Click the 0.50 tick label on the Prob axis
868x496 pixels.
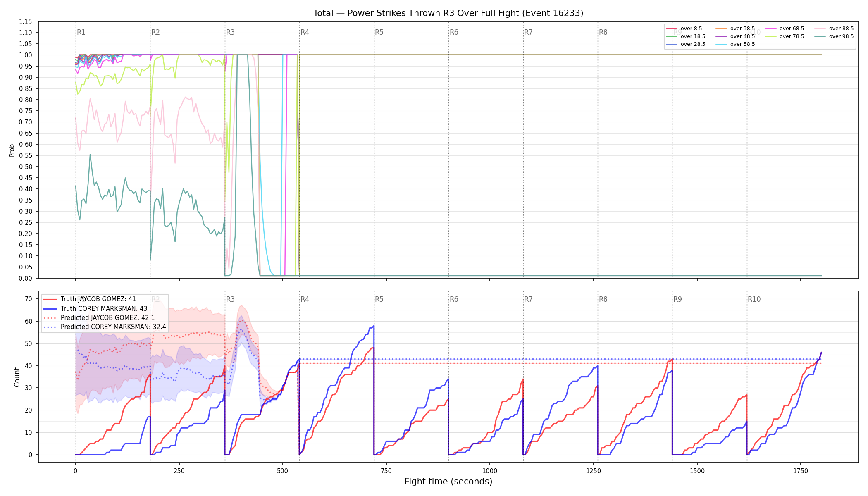[x=26, y=167]
